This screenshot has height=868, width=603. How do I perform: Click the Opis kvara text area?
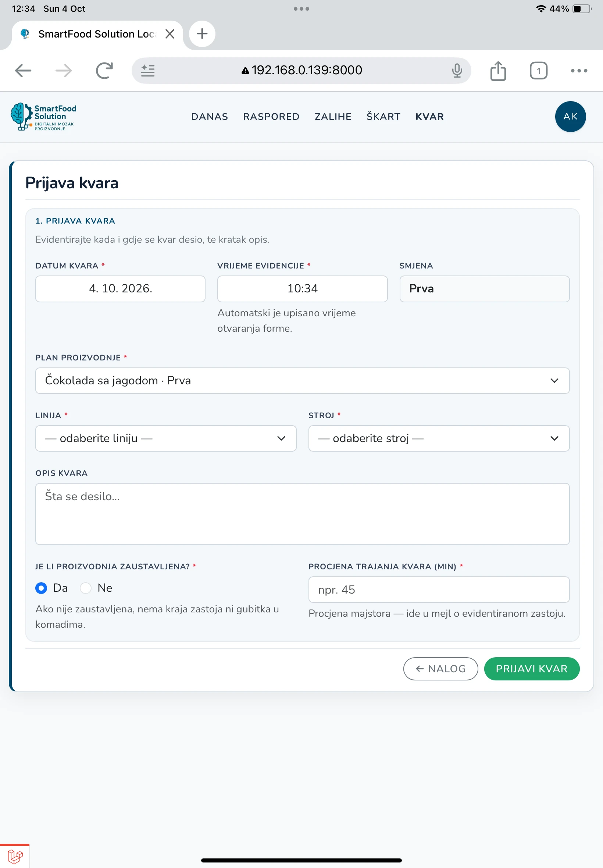tap(302, 514)
